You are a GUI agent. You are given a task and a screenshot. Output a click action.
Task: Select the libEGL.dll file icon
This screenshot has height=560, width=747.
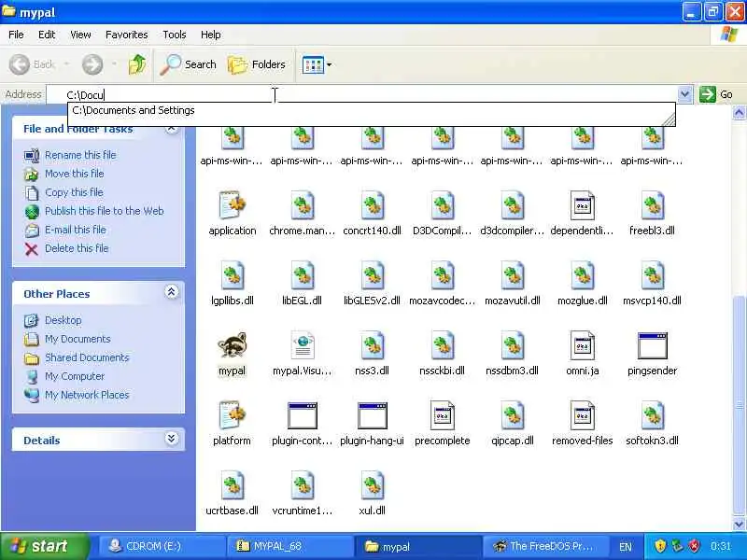[302, 275]
